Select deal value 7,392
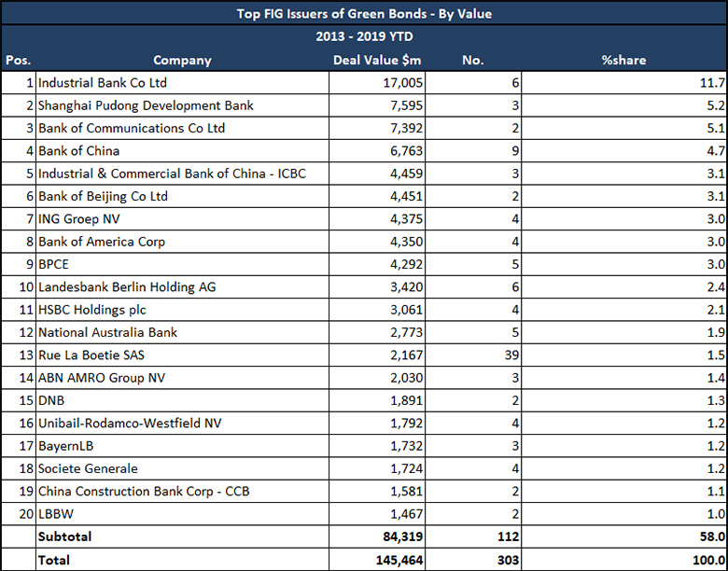 click(x=377, y=128)
